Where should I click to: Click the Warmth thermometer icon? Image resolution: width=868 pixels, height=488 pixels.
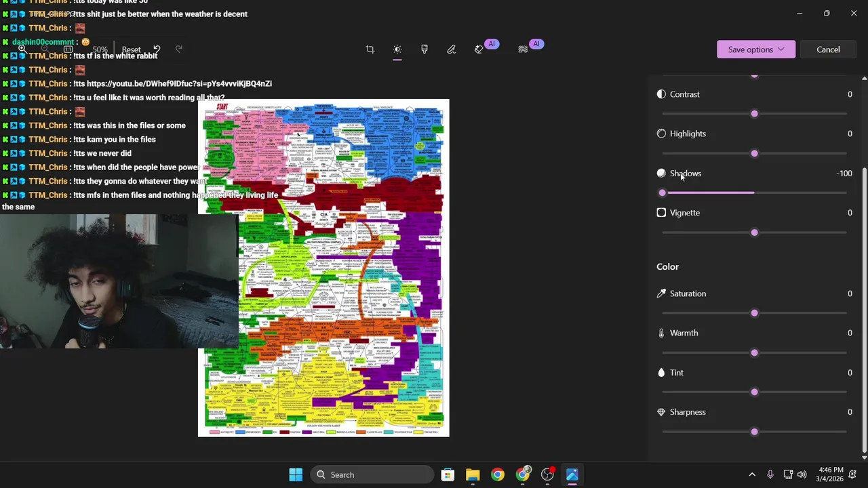pos(661,333)
